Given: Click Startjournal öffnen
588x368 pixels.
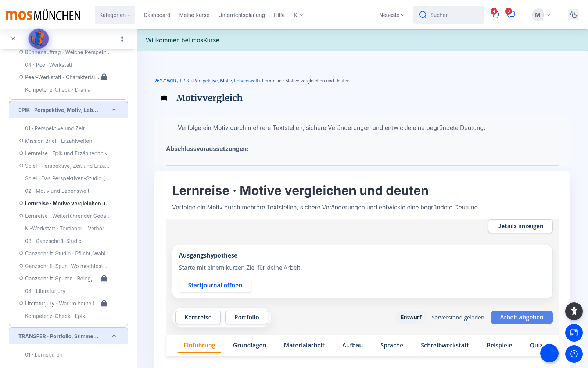Looking at the screenshot, I should point(215,285).
